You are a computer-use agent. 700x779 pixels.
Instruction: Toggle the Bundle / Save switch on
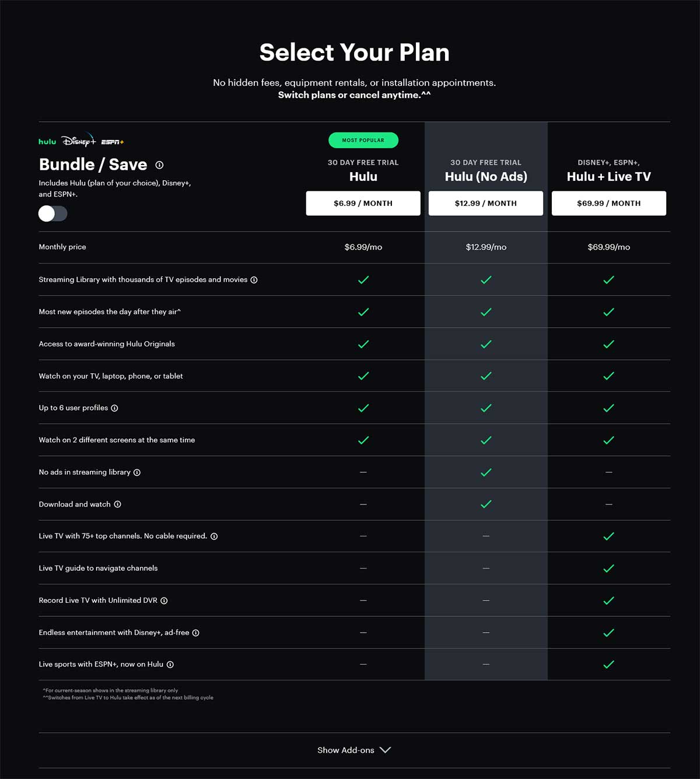pos(53,213)
